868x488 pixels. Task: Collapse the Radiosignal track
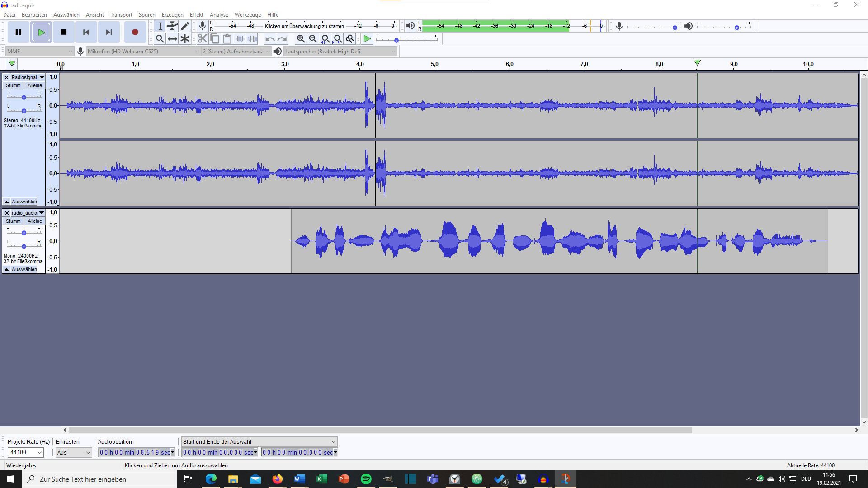point(6,202)
